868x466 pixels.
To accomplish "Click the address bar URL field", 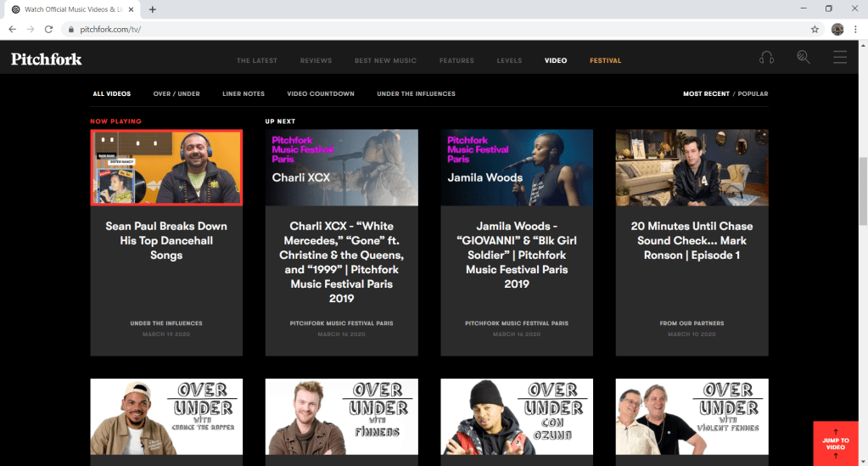I will (424, 29).
